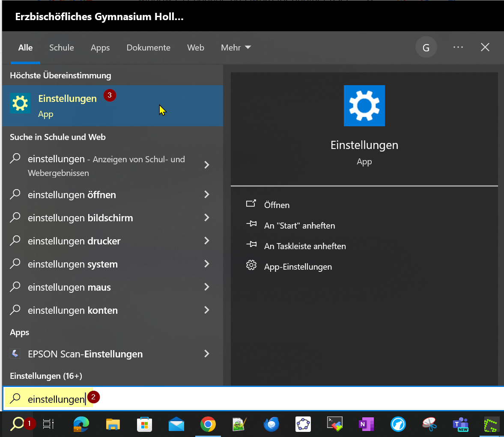Expand the Mehr dropdown filter
This screenshot has height=437, width=504.
236,48
